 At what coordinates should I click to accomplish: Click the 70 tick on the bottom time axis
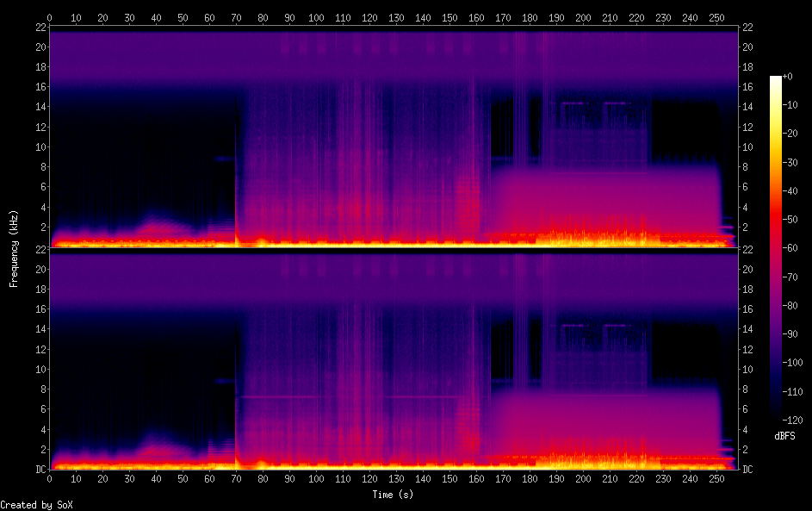coord(236,478)
